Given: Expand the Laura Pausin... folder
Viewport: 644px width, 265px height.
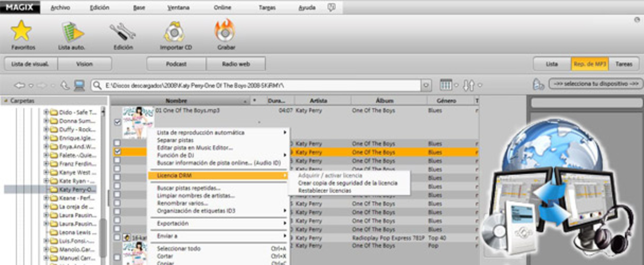Looking at the screenshot, I should click(x=46, y=215).
